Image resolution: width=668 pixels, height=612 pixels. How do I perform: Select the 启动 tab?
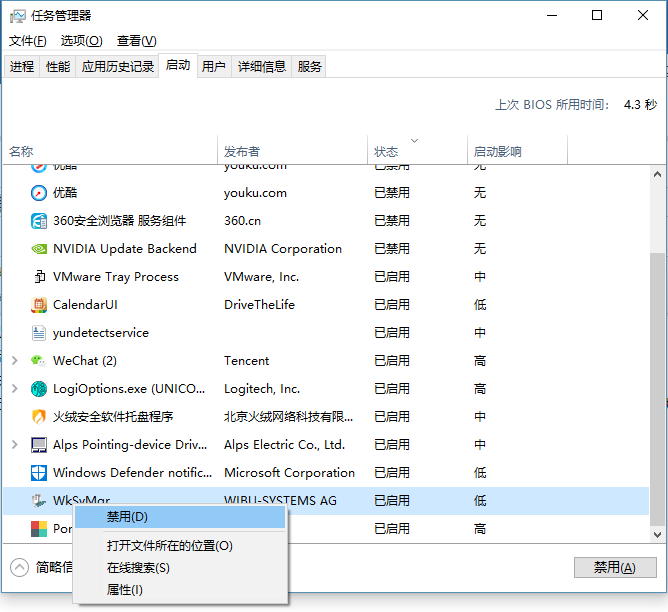(x=178, y=65)
